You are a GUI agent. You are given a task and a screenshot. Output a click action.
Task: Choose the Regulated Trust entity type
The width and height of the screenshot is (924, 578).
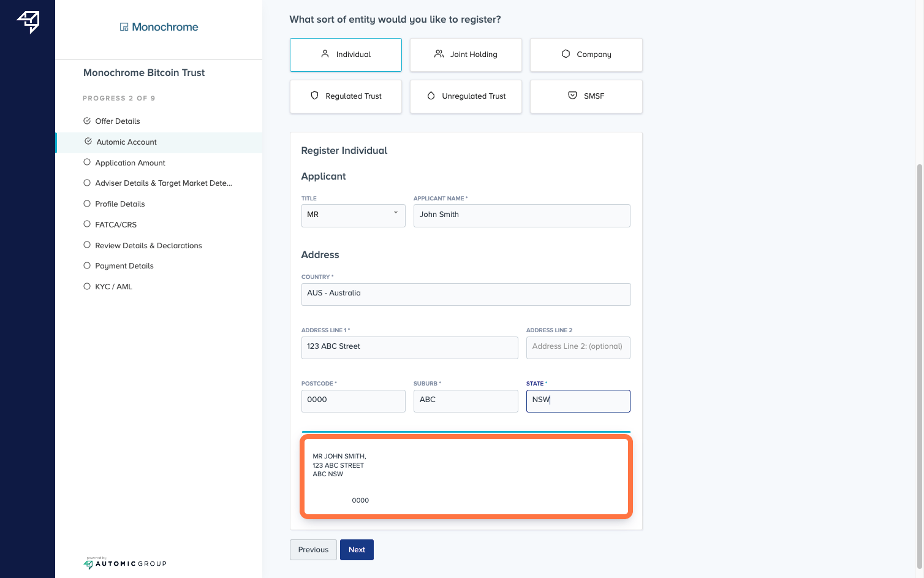tap(346, 96)
